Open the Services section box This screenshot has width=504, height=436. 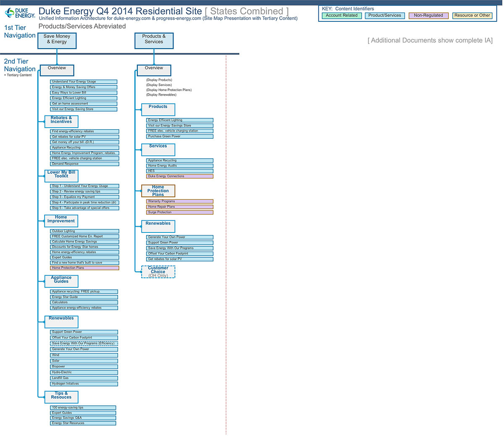158,150
